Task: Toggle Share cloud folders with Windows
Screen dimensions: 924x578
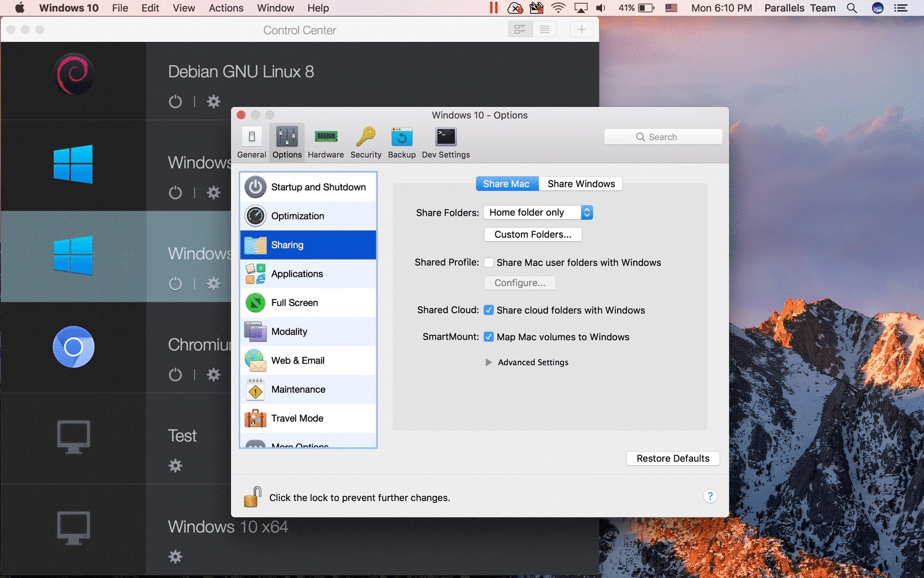Action: 488,310
